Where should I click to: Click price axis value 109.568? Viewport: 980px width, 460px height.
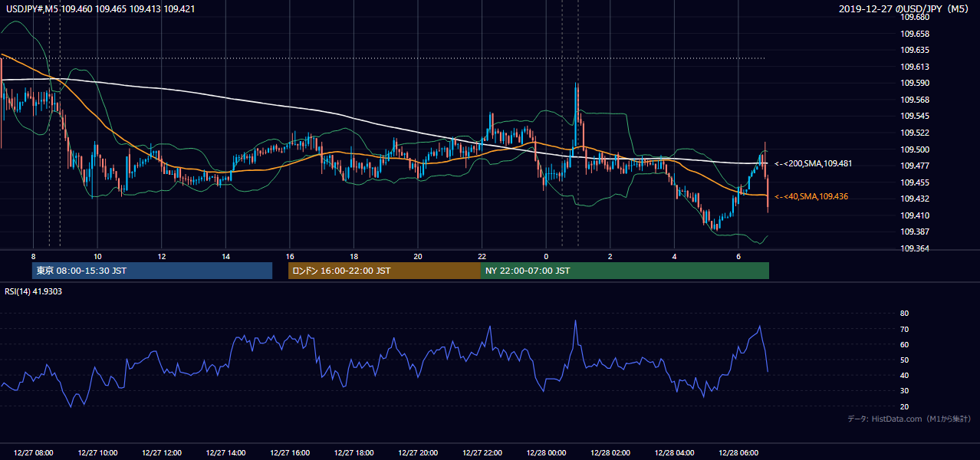[x=915, y=100]
